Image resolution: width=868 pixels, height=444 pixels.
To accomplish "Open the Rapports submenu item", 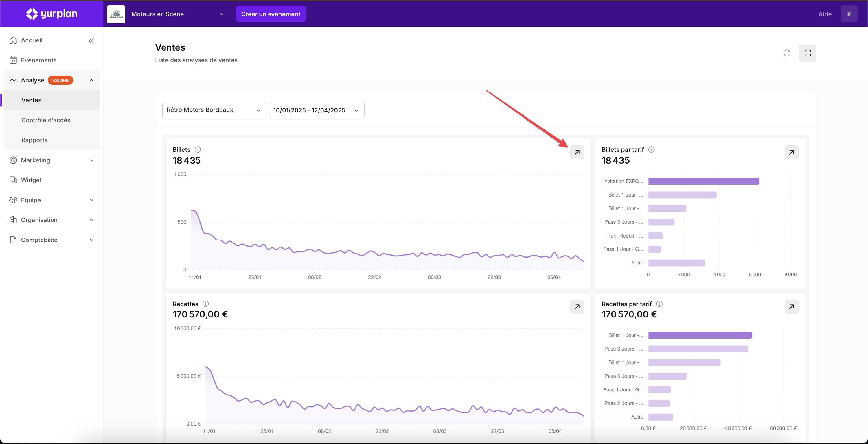I will coord(34,140).
